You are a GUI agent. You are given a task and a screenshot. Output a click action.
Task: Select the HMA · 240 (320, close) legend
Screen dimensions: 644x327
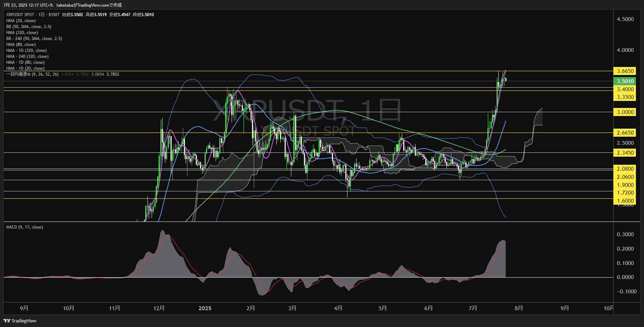(27, 56)
